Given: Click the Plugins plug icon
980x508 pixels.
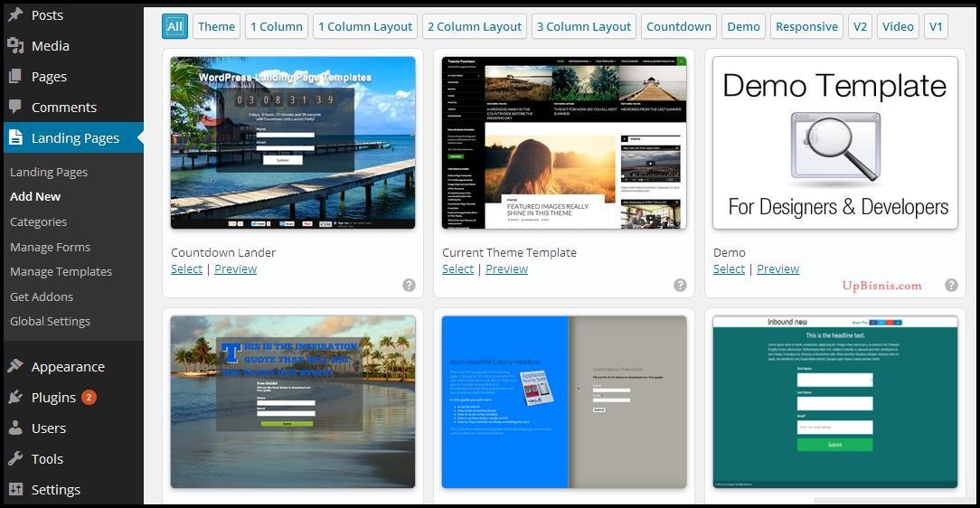Looking at the screenshot, I should coord(15,397).
